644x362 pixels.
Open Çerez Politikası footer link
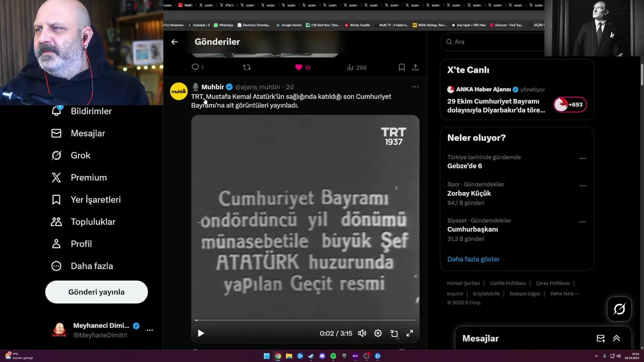pyautogui.click(x=553, y=284)
